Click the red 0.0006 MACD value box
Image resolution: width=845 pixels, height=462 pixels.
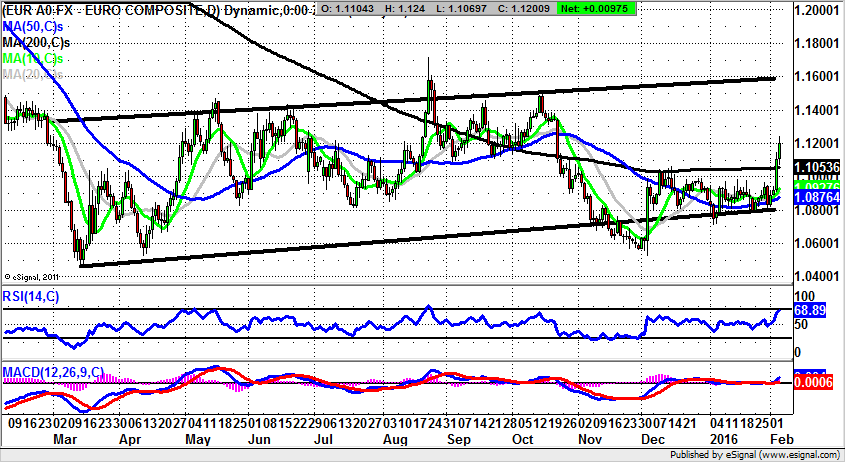[809, 381]
